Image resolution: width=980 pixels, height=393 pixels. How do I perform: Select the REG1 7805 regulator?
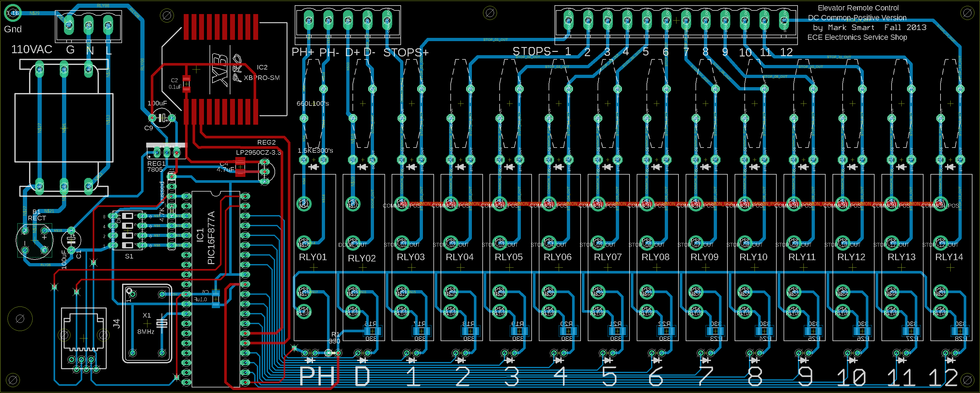click(167, 152)
